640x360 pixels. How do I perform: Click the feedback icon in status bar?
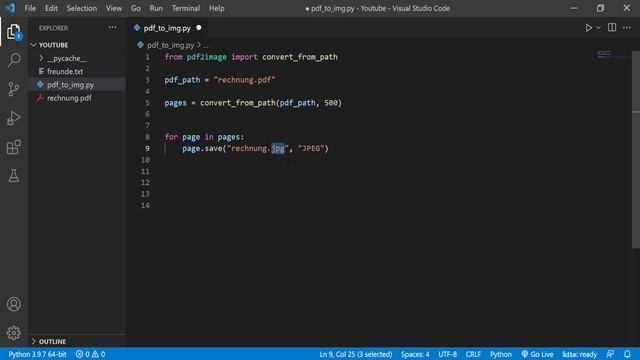click(x=610, y=354)
